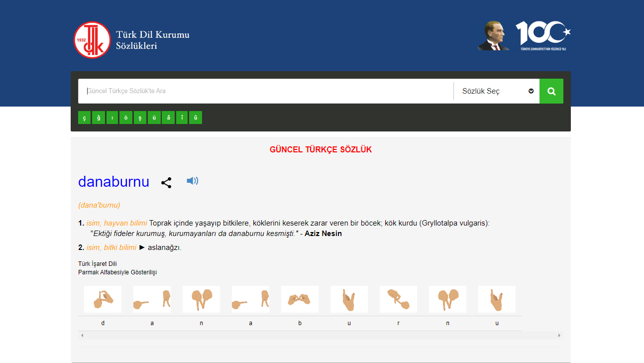The width and height of the screenshot is (644, 363).
Task: Click the sign alphabet right scroll arrow
Action: 559,336
